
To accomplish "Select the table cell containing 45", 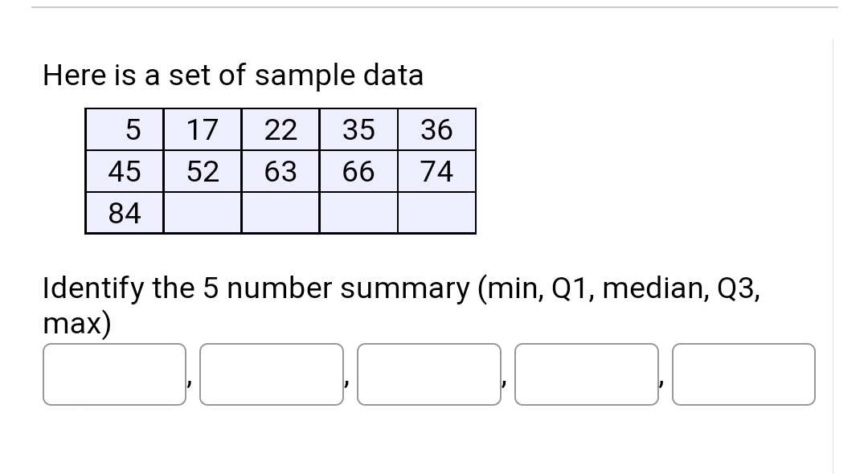I will click(125, 171).
